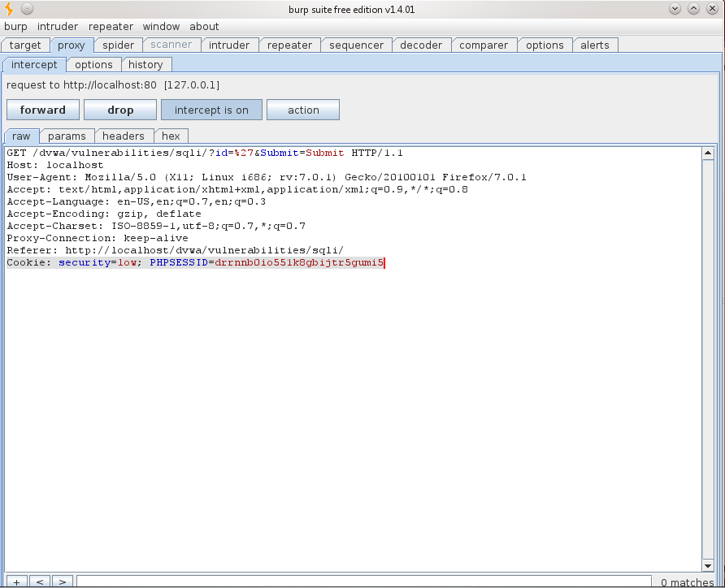Toggle the intercept is on button
The width and height of the screenshot is (725, 588).
(x=211, y=110)
